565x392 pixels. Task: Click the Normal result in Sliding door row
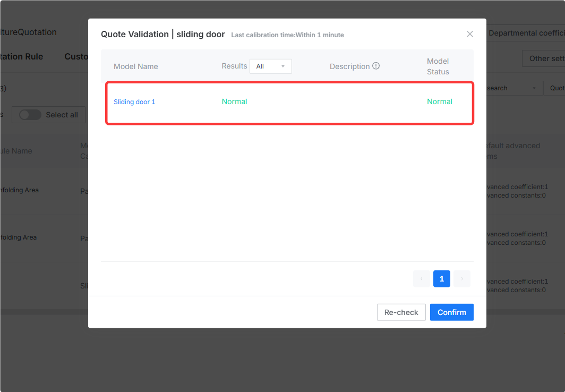coord(234,101)
